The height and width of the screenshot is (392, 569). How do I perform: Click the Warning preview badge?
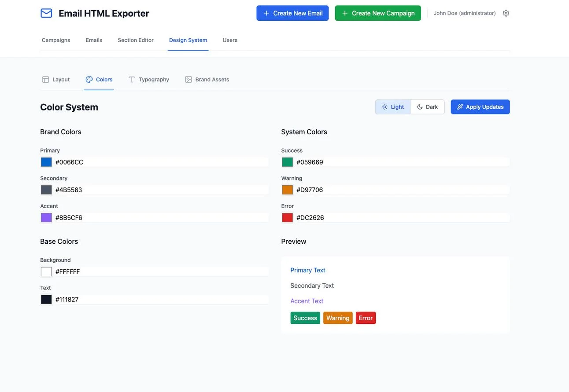[x=338, y=318]
